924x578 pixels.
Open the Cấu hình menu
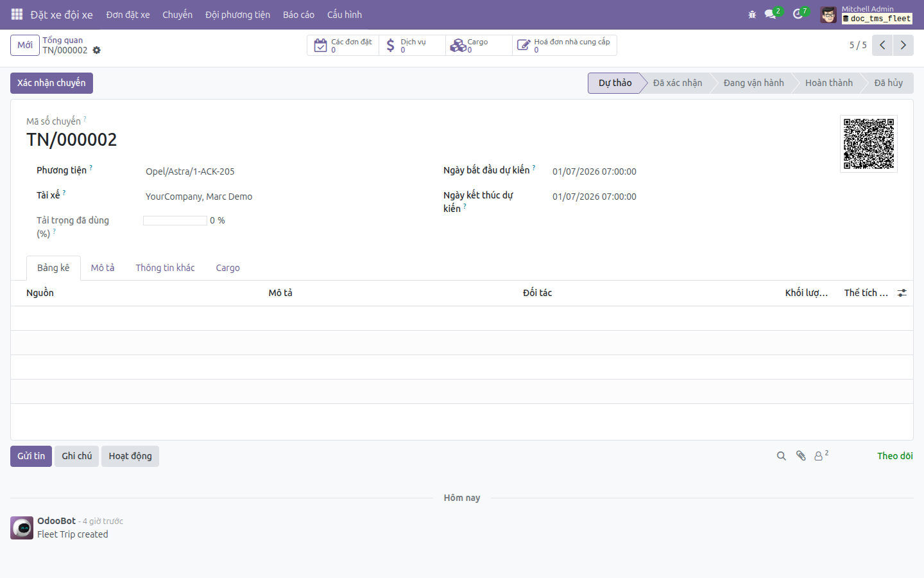(345, 14)
